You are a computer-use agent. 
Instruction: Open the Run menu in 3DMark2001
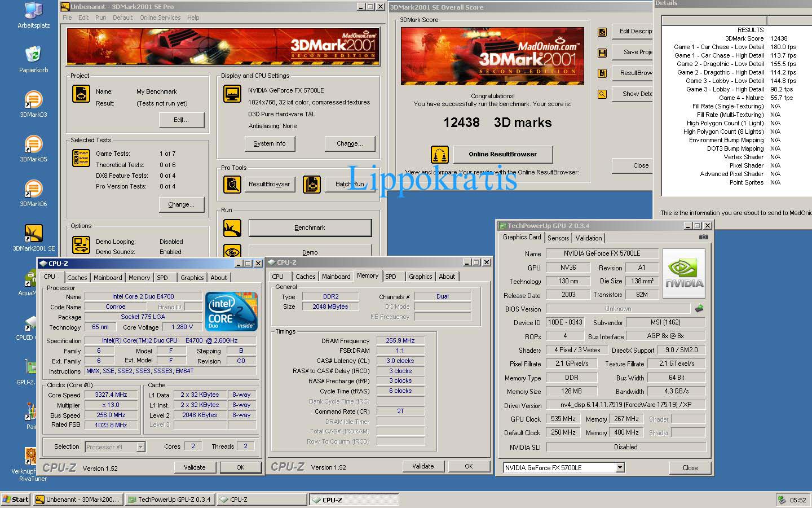coord(100,17)
